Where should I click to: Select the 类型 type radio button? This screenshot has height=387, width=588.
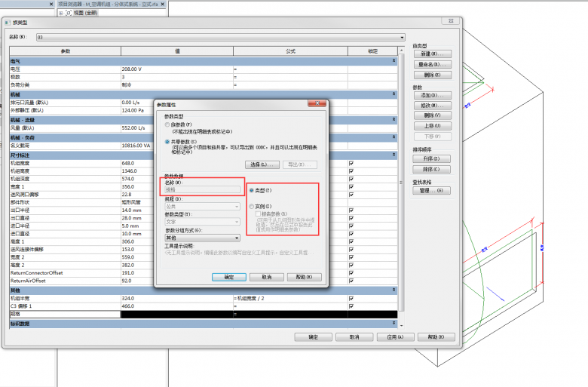(252, 191)
